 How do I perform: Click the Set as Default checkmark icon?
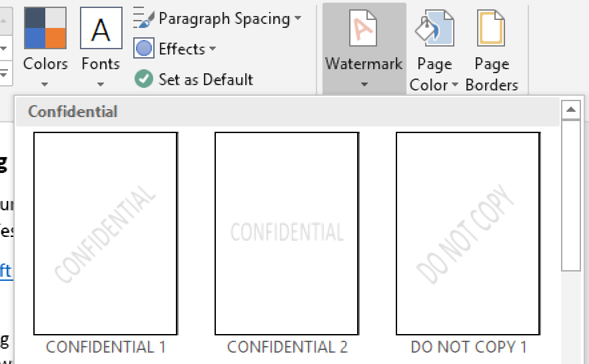(x=144, y=79)
